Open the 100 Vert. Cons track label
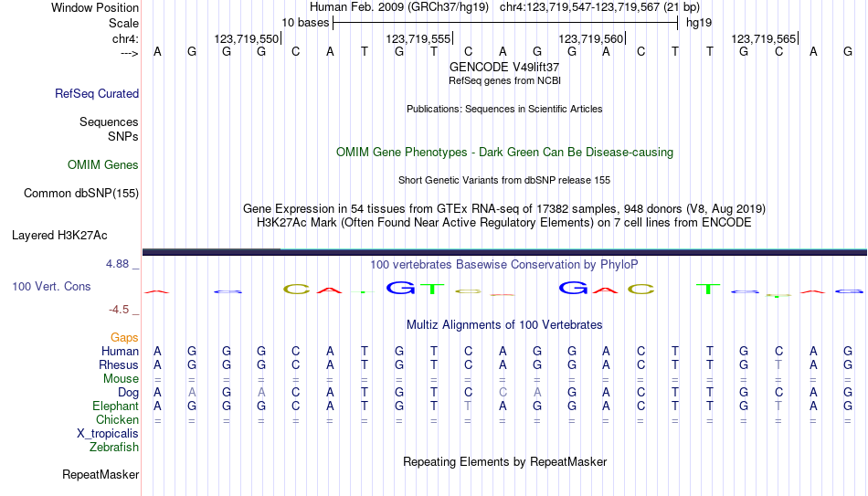The image size is (868, 496). coord(51,286)
